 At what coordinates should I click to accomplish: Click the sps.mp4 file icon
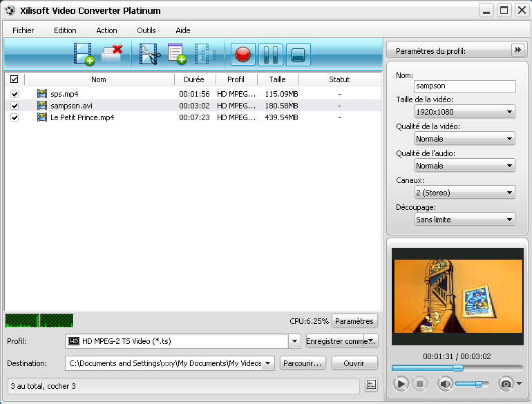click(42, 94)
